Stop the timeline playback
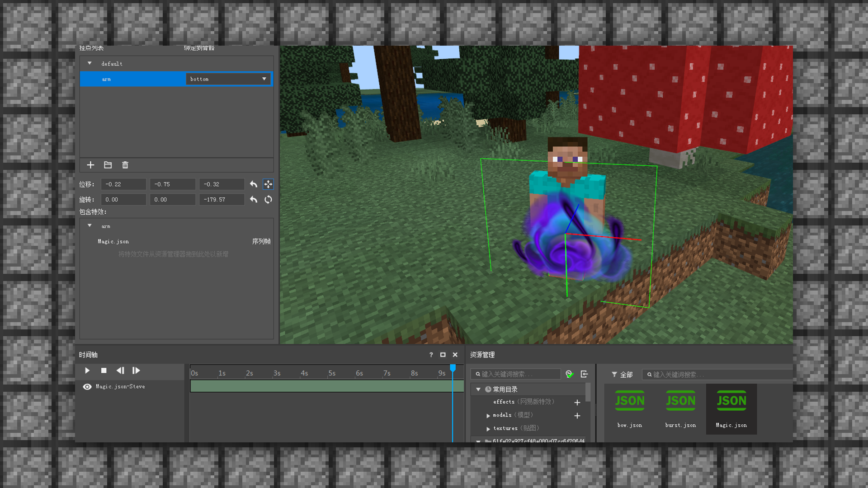Screen dimensions: 868x488 (104, 371)
